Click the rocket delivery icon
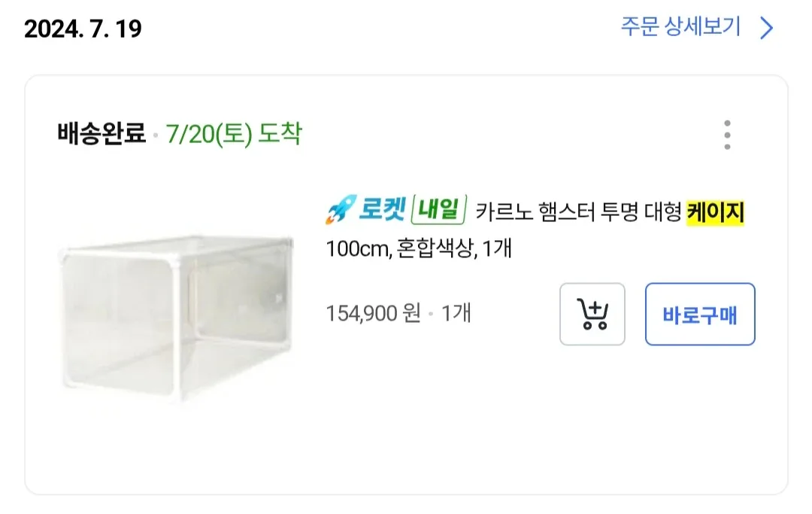This screenshot has height=514, width=812. pyautogui.click(x=338, y=212)
